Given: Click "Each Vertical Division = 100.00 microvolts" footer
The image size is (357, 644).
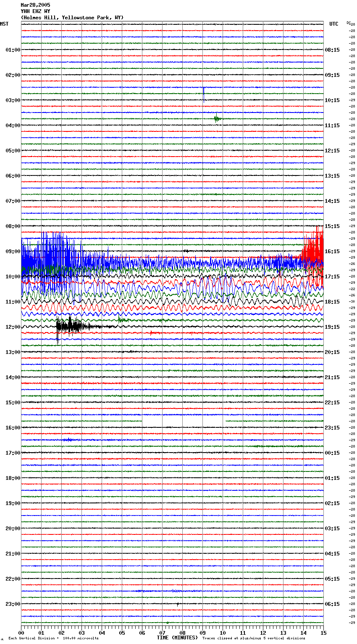Looking at the screenshot, I should click(x=53, y=638).
